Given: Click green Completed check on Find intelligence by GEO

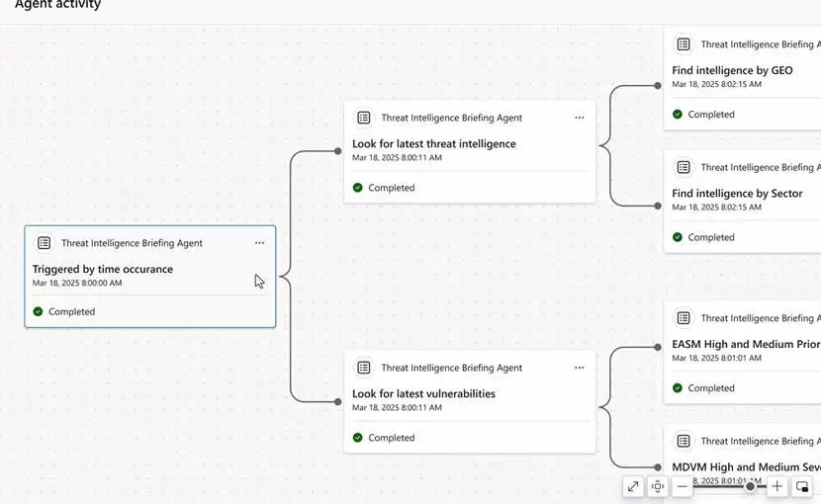Looking at the screenshot, I should pos(678,114).
